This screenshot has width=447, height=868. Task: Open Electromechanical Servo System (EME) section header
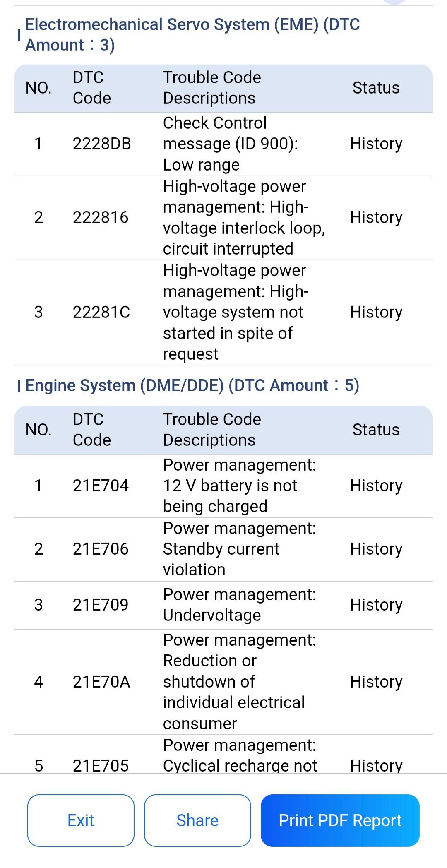point(192,35)
